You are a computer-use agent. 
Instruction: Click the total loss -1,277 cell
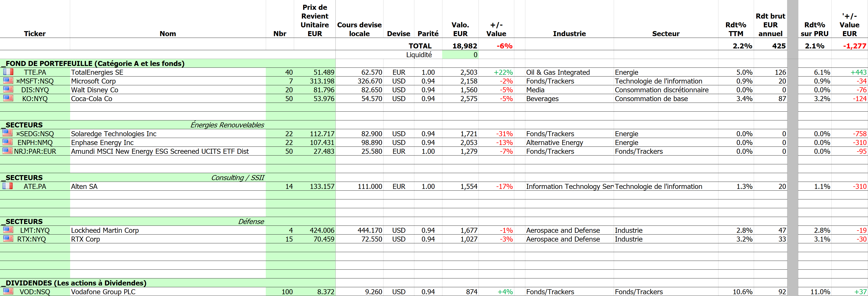tap(850, 46)
